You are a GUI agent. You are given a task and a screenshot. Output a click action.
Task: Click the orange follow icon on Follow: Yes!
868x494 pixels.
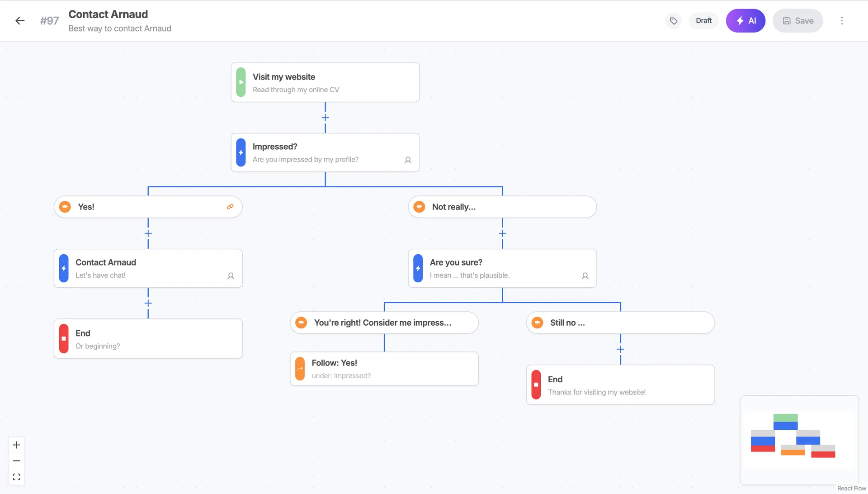[300, 369]
